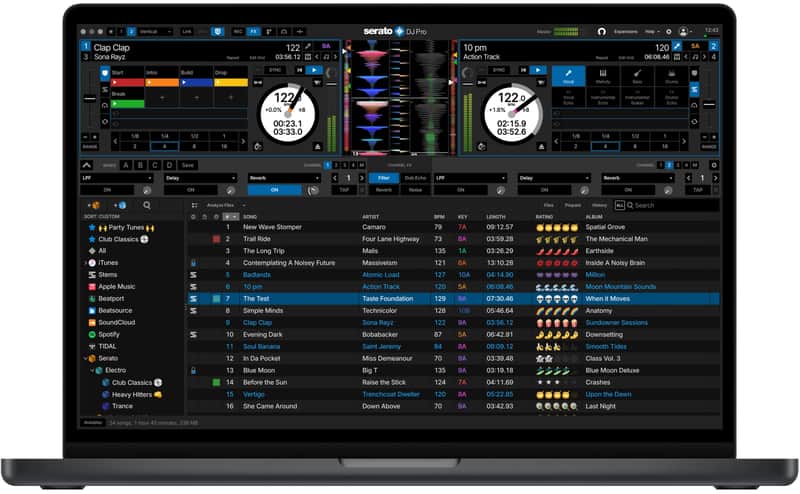Open left LPF effect dropdown
Viewport: 800px width, 494px height.
point(117,178)
